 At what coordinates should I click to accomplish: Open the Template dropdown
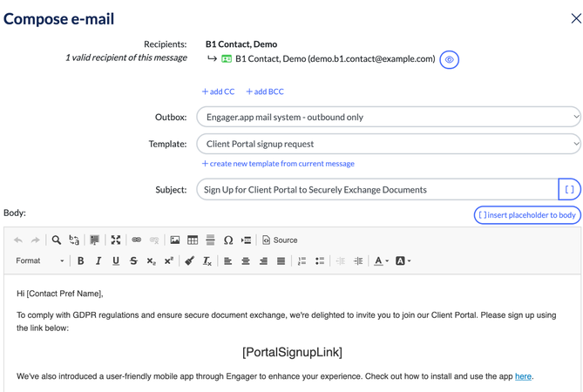point(389,144)
